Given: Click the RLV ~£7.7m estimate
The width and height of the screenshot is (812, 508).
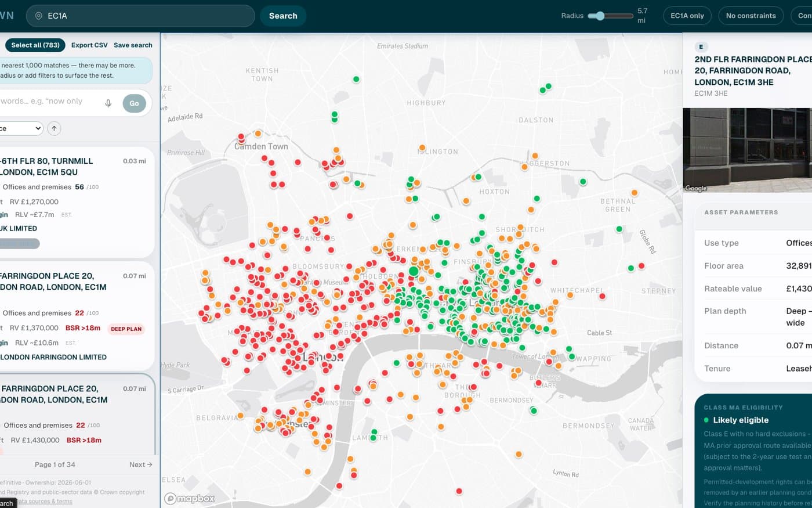Looking at the screenshot, I should pos(35,215).
